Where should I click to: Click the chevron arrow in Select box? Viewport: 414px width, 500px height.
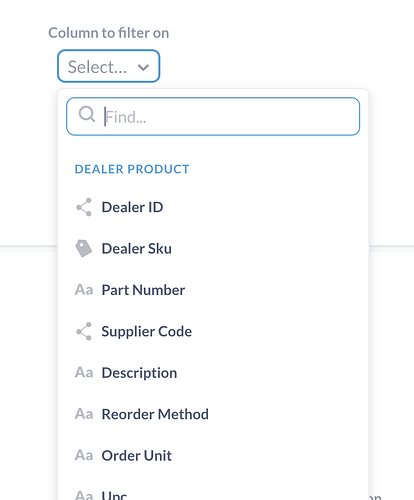click(x=143, y=68)
